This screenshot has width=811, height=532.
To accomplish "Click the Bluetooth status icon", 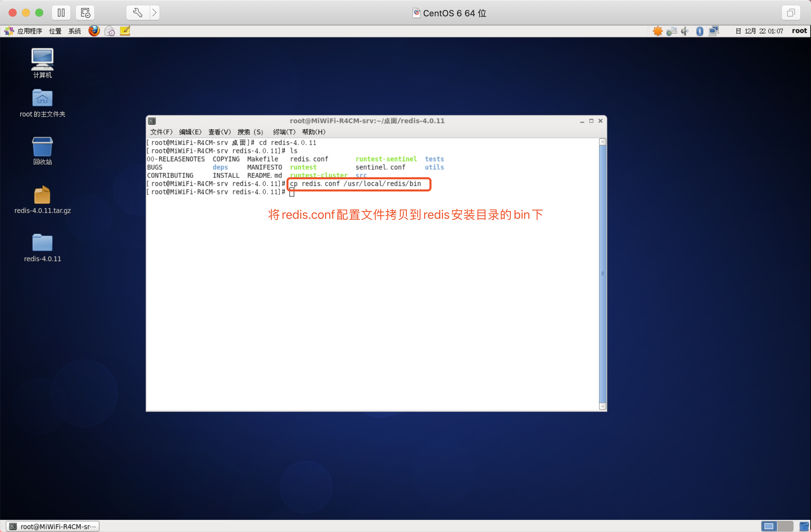I will tap(699, 31).
